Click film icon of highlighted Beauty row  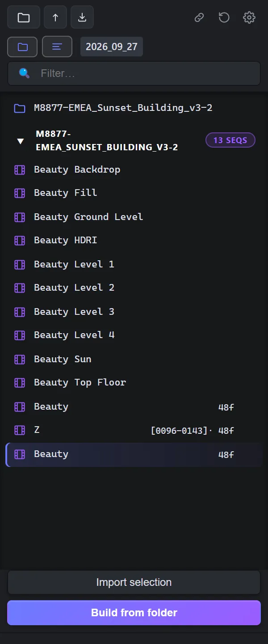coord(20,454)
